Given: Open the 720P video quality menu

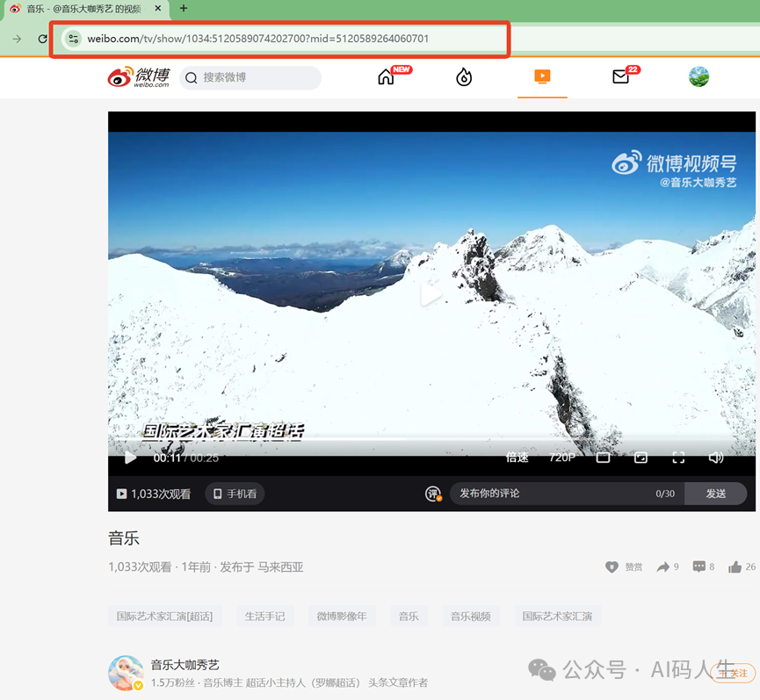Looking at the screenshot, I should 562,458.
